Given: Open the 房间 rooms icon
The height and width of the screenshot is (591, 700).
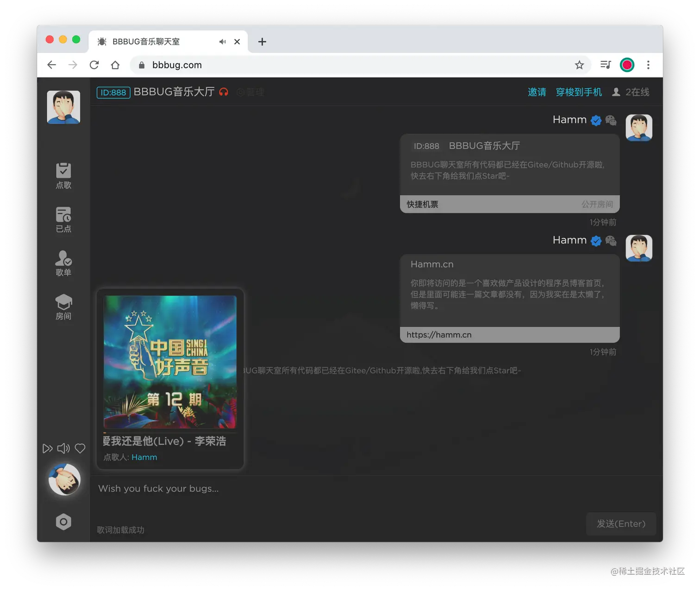Looking at the screenshot, I should pos(63,307).
